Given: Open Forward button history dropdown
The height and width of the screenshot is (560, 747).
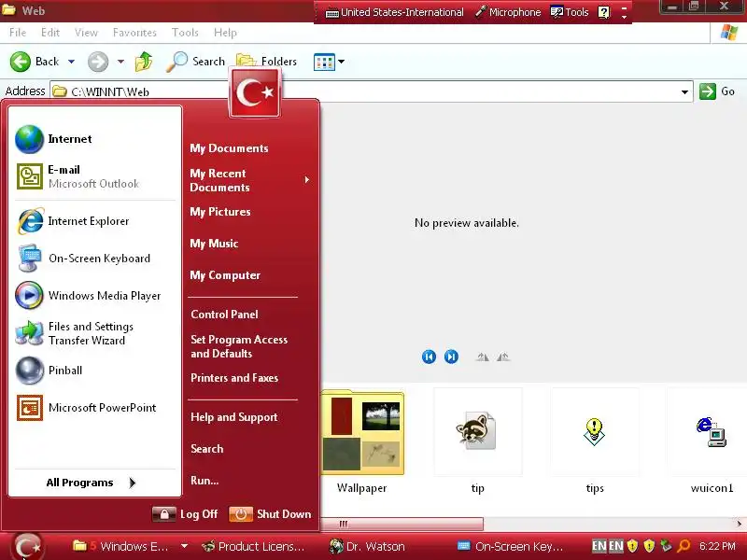Looking at the screenshot, I should [x=120, y=62].
